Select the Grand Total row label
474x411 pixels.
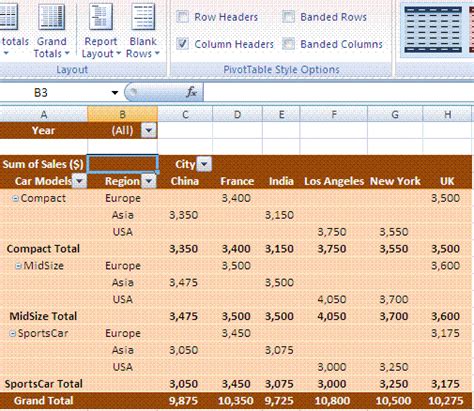(43, 401)
